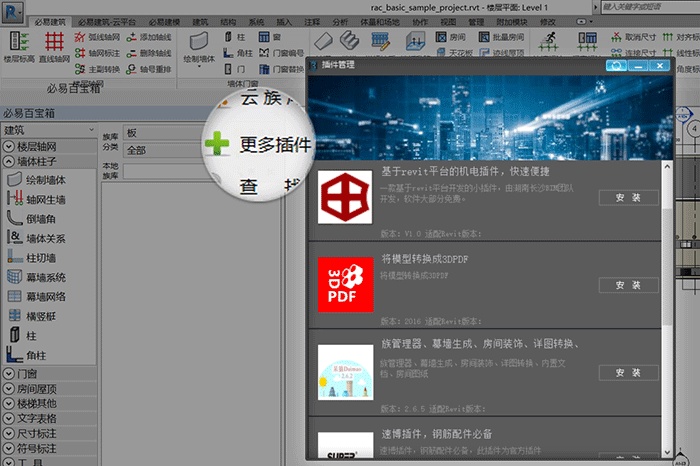Click the 全部 category field

(162, 150)
